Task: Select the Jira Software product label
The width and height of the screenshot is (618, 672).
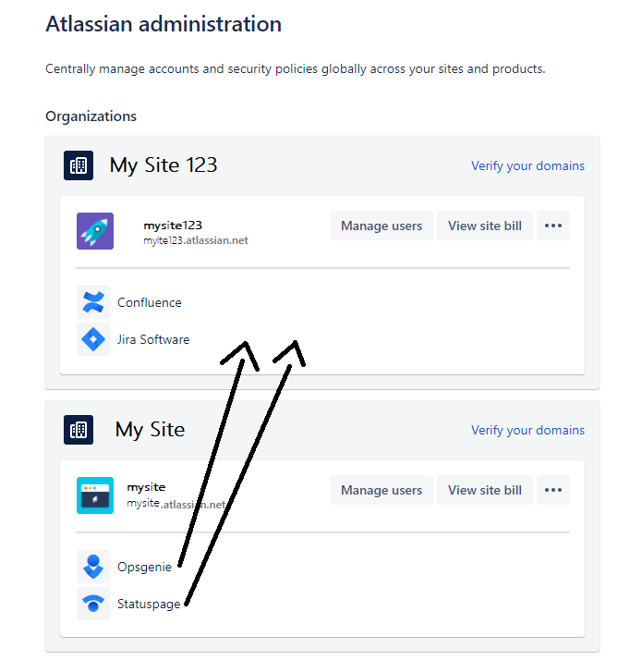Action: [x=153, y=339]
